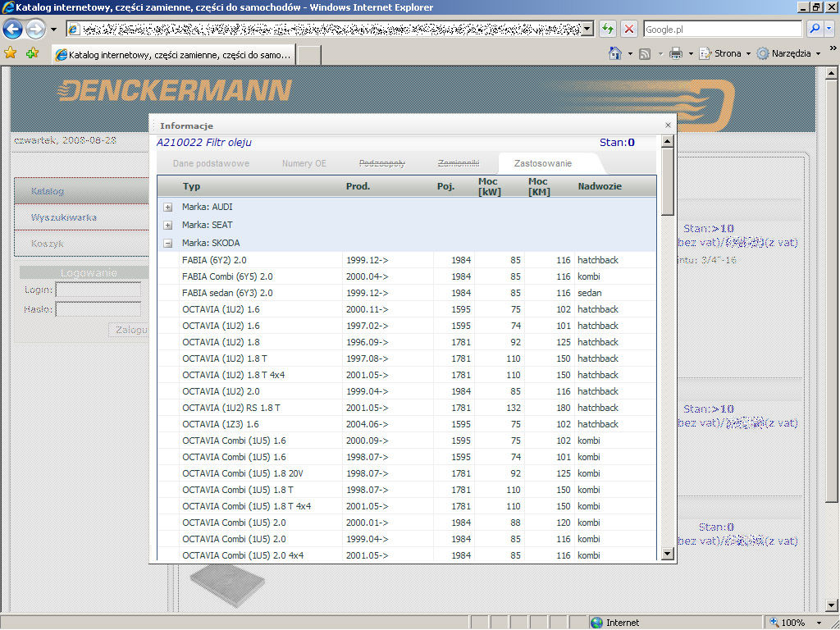
Task: Open the print options dropdown arrow
Action: (691, 53)
